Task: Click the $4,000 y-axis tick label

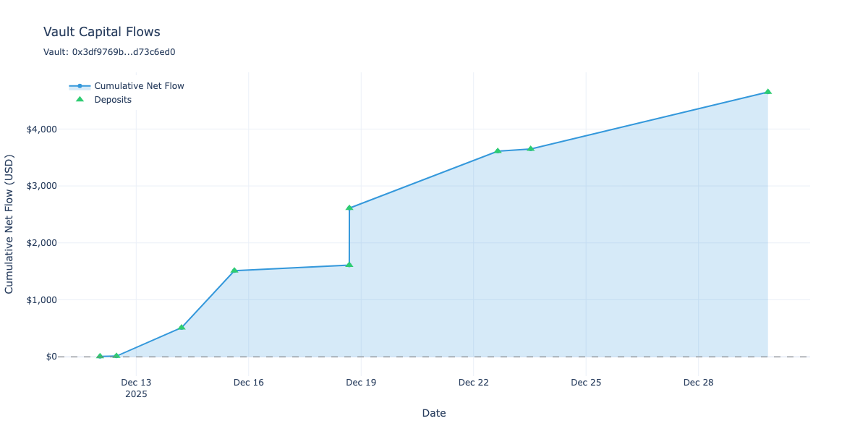Action: click(41, 129)
